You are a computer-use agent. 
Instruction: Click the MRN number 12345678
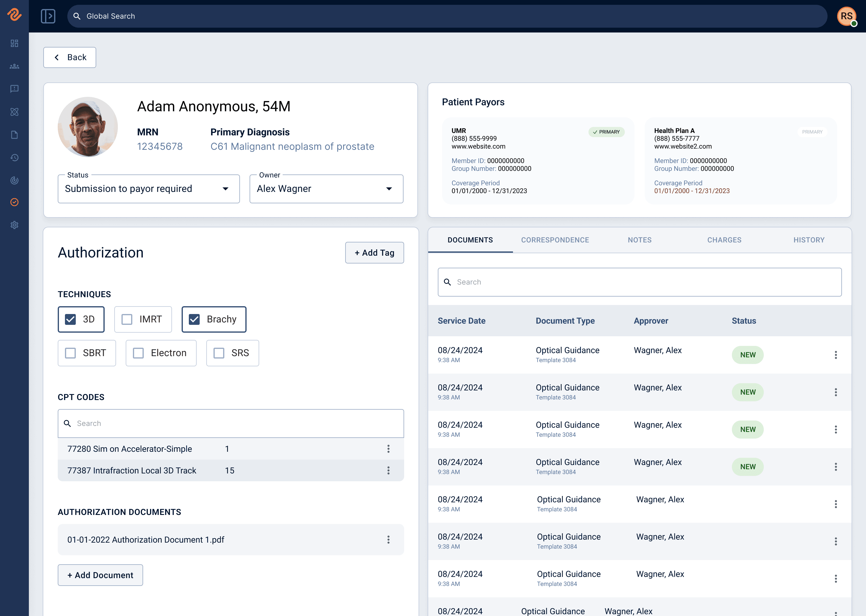(160, 146)
